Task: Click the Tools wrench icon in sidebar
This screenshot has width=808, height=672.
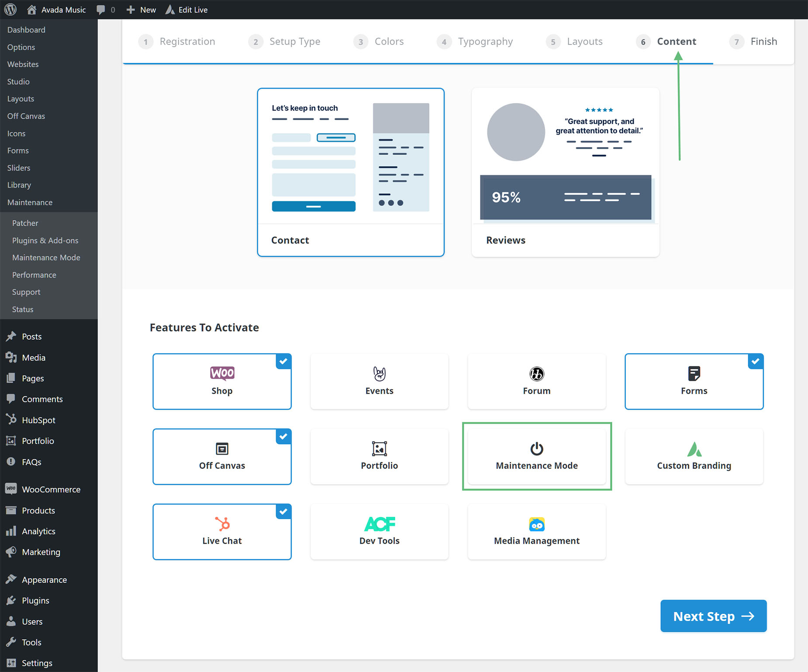Action: coord(11,642)
